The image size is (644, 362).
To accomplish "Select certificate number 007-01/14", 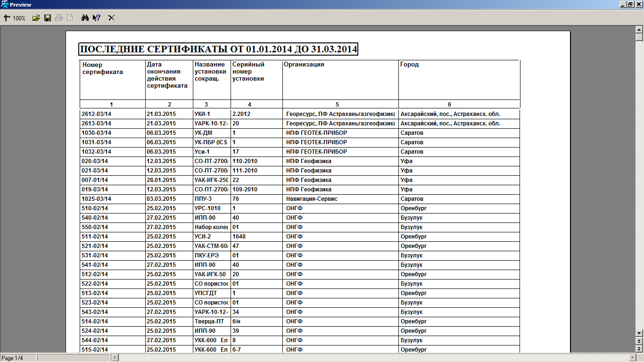I will pos(95,180).
